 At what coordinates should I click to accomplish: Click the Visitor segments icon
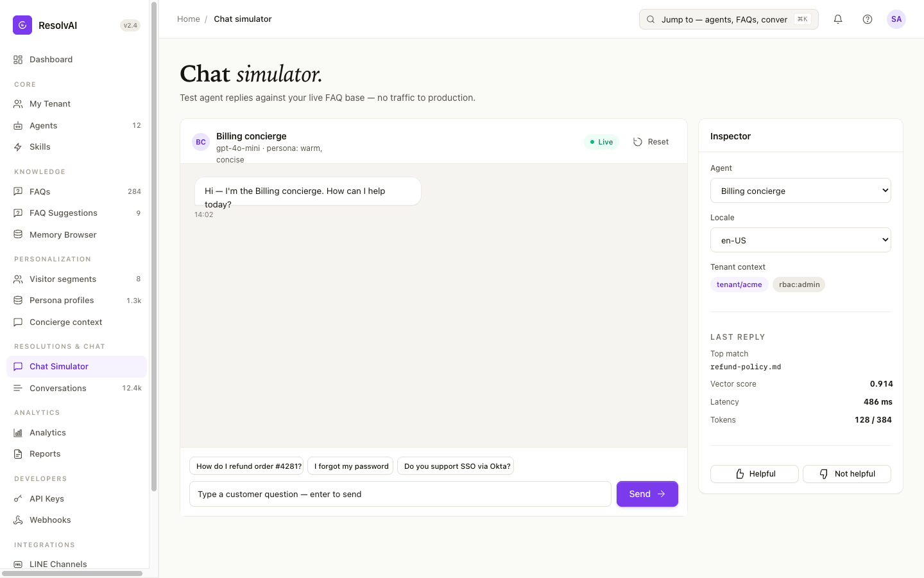18,279
